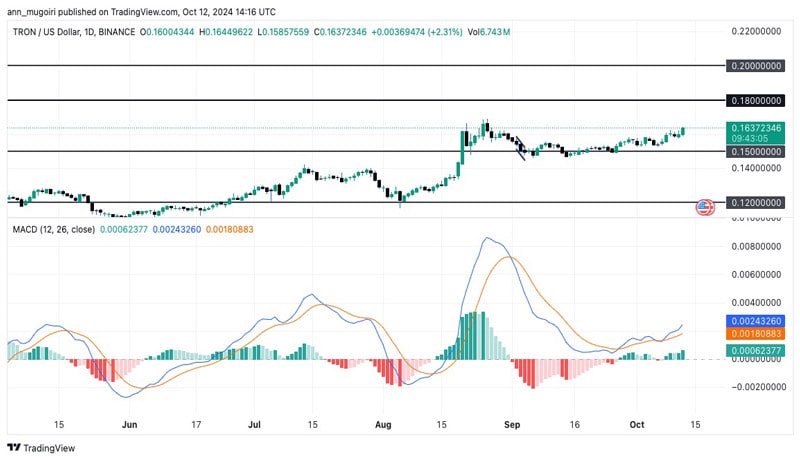This screenshot has height=460, width=800.
Task: Click the Oct label on time axis
Action: point(637,424)
